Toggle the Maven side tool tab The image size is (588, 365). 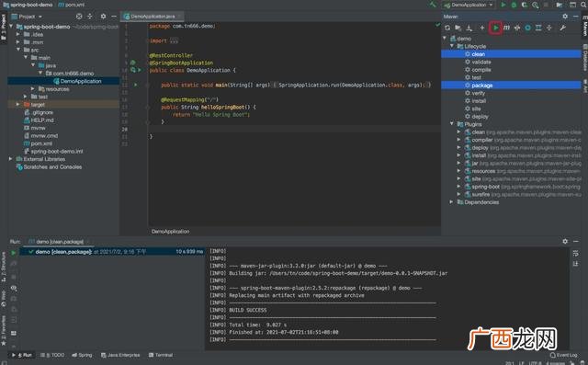pyautogui.click(x=584, y=26)
